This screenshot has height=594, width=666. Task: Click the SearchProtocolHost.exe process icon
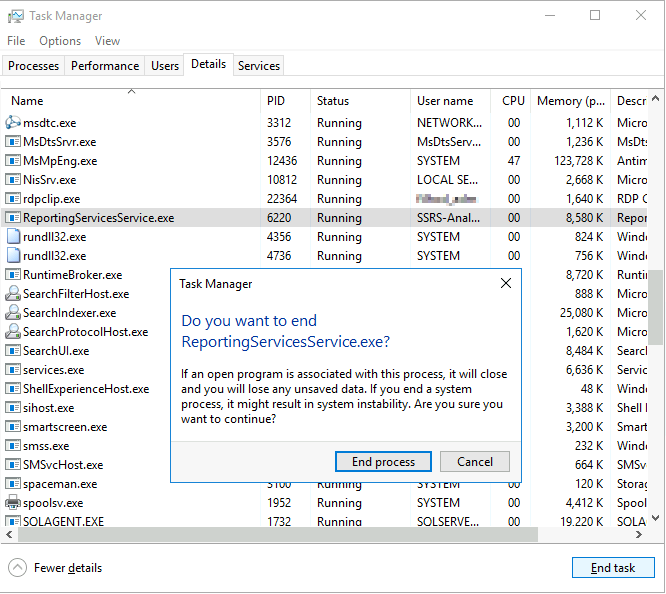13,331
